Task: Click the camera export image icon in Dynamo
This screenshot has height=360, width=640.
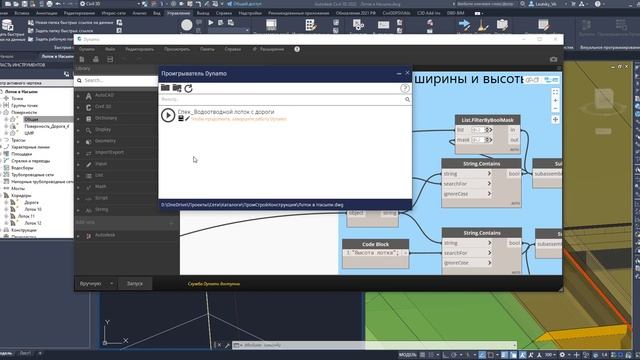Action: (553, 60)
